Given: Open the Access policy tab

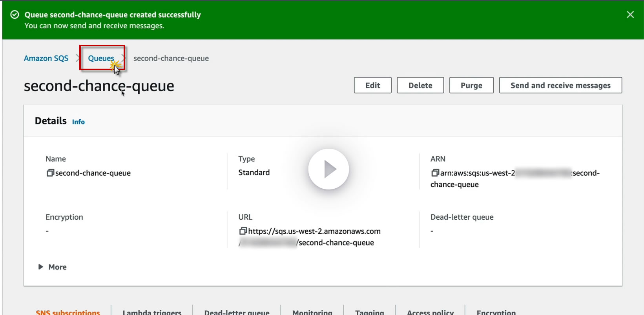Looking at the screenshot, I should (431, 312).
